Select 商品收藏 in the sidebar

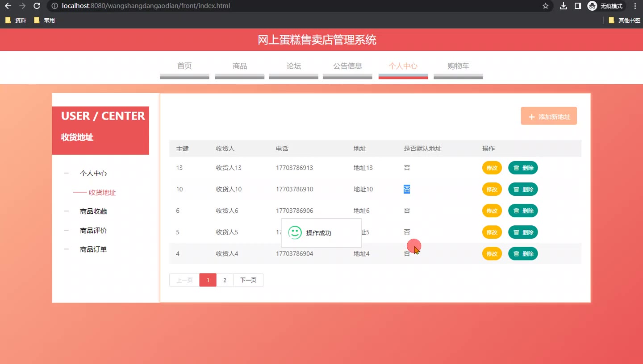pyautogui.click(x=93, y=211)
